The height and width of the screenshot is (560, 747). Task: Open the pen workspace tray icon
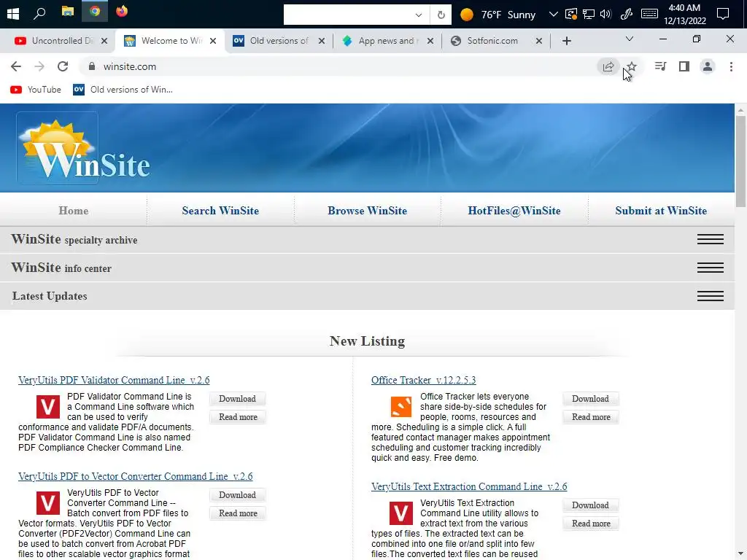(x=627, y=15)
